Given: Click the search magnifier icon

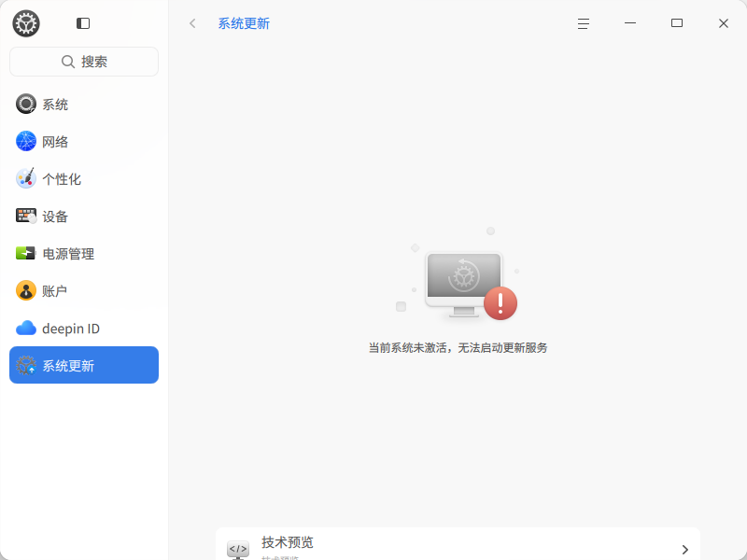Looking at the screenshot, I should click(68, 62).
